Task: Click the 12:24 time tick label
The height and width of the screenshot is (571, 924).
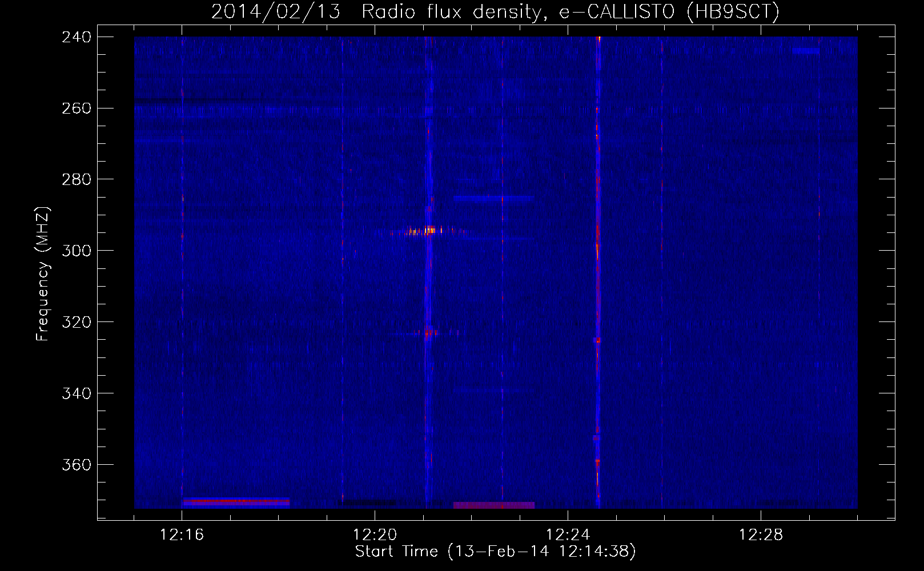Action: (x=568, y=535)
